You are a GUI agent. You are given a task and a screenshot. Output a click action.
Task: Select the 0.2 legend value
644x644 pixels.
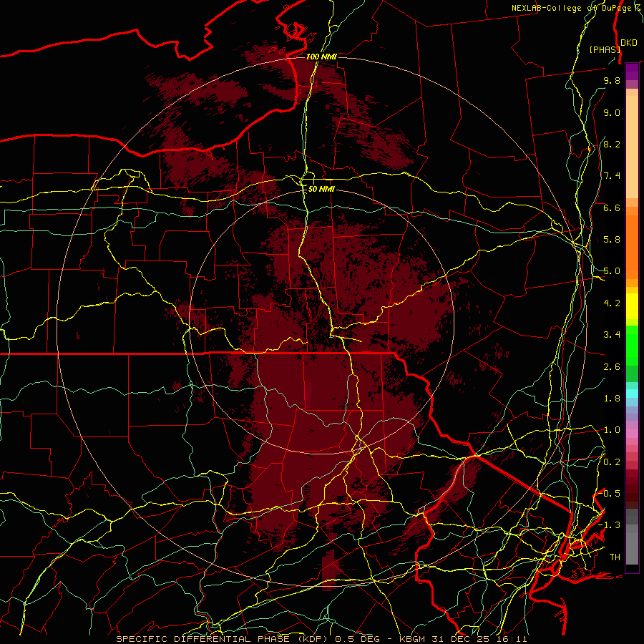[x=612, y=462]
